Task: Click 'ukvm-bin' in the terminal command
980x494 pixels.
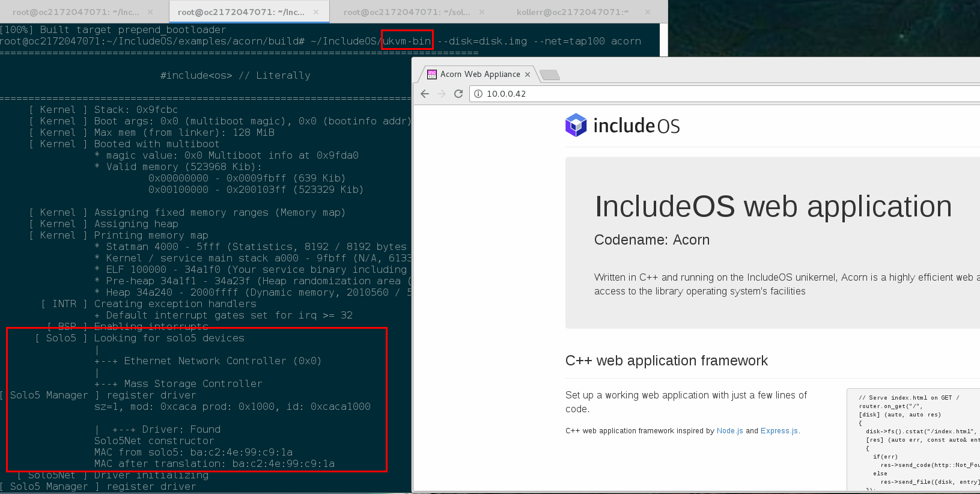Action: 407,41
